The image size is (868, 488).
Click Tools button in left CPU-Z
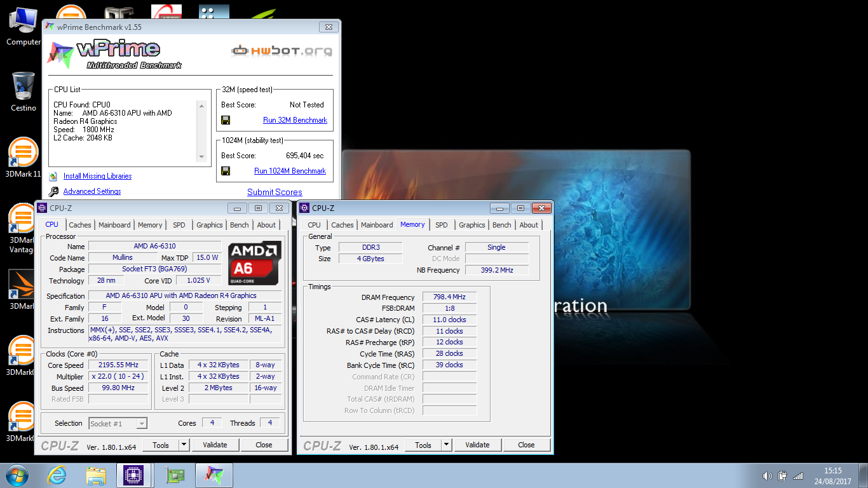click(161, 445)
